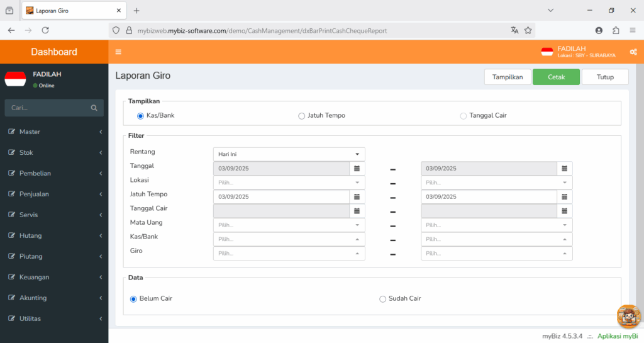644x343 pixels.
Task: Open calendar for Tanggal end date
Action: click(565, 169)
